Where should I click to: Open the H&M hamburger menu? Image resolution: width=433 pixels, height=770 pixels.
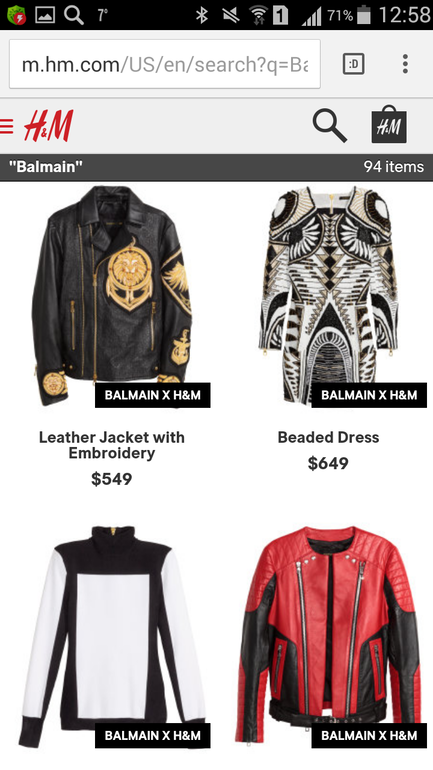[6, 126]
